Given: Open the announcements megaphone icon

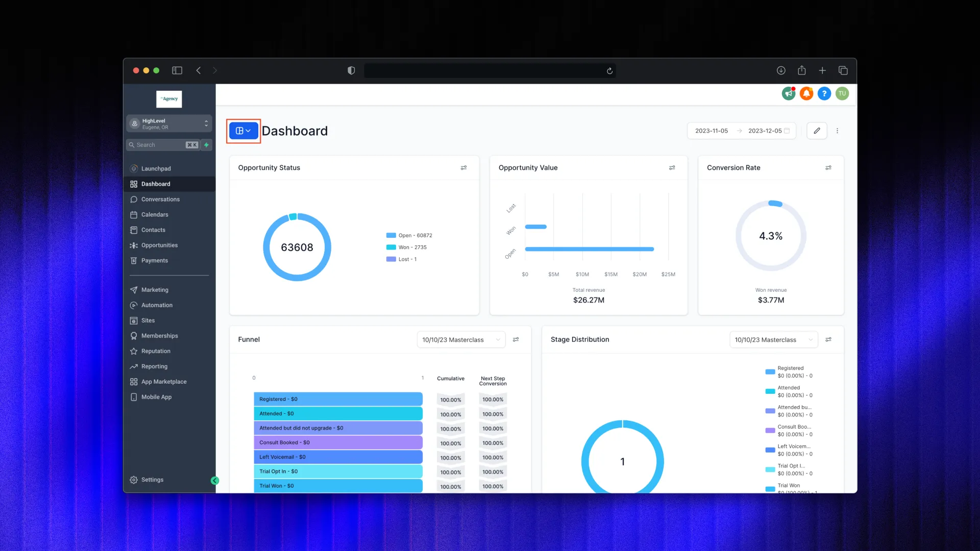Looking at the screenshot, I should tap(788, 94).
